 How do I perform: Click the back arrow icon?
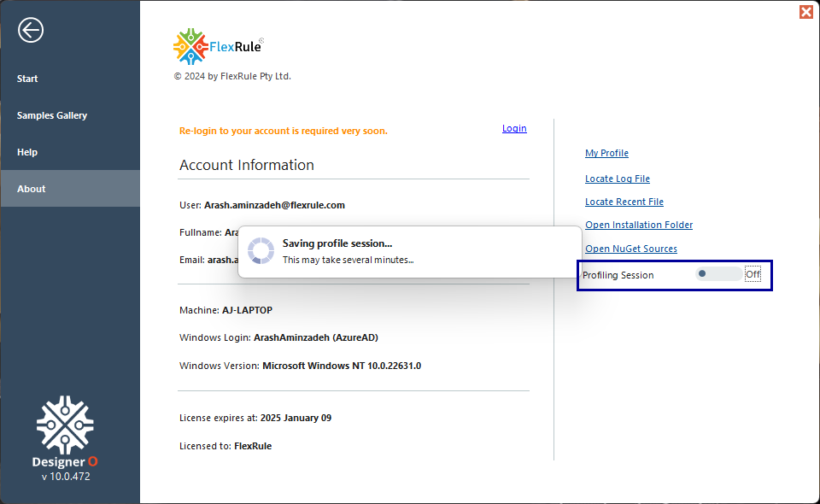click(31, 30)
